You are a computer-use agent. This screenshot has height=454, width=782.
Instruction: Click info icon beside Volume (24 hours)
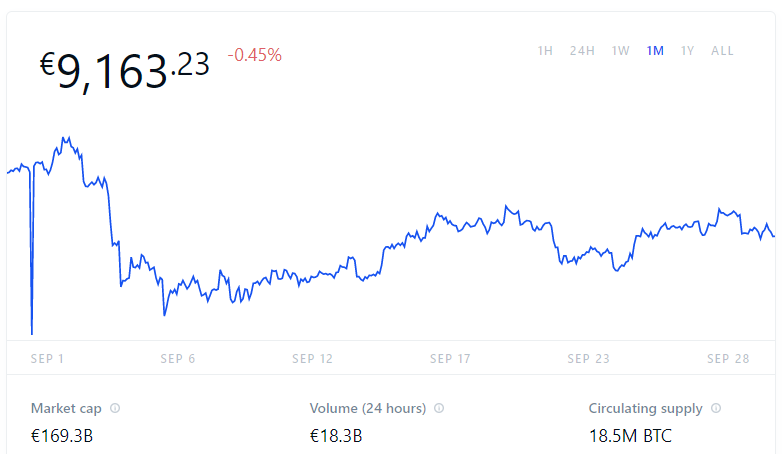click(439, 409)
